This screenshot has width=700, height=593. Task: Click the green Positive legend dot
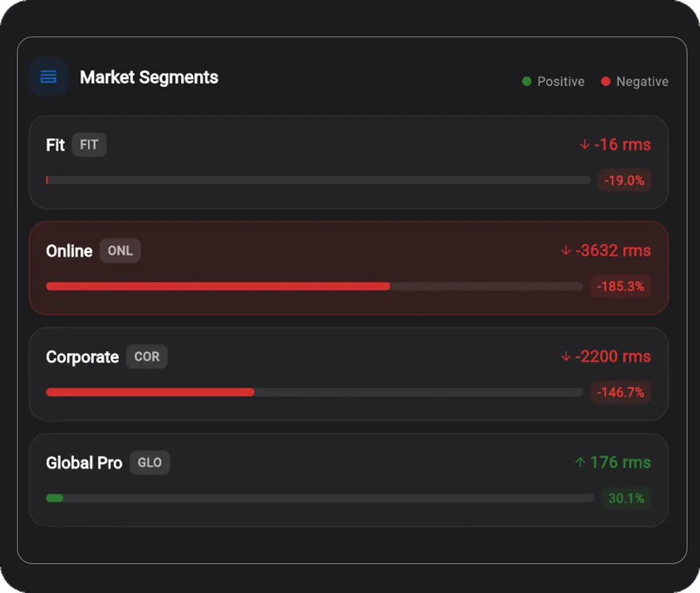527,81
